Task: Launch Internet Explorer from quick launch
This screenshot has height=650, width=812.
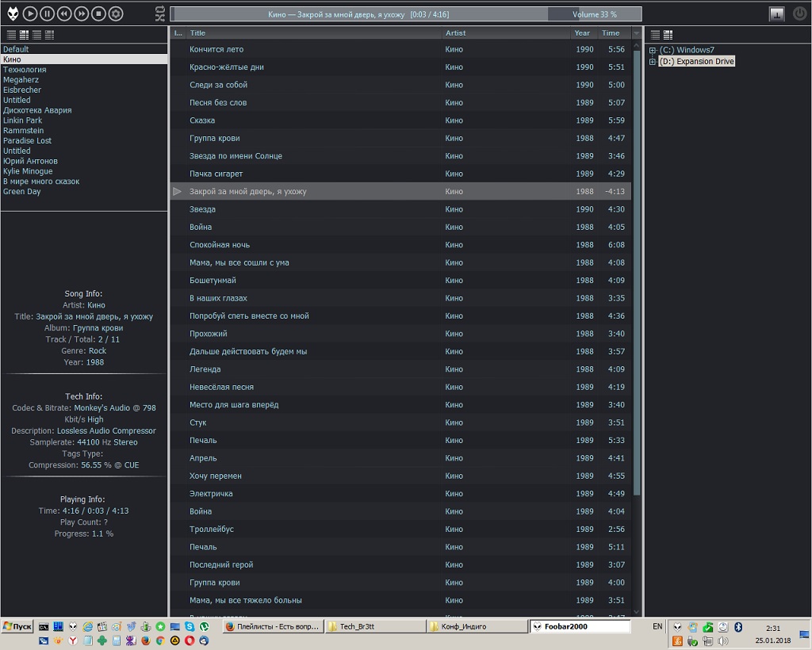Action: point(87,626)
